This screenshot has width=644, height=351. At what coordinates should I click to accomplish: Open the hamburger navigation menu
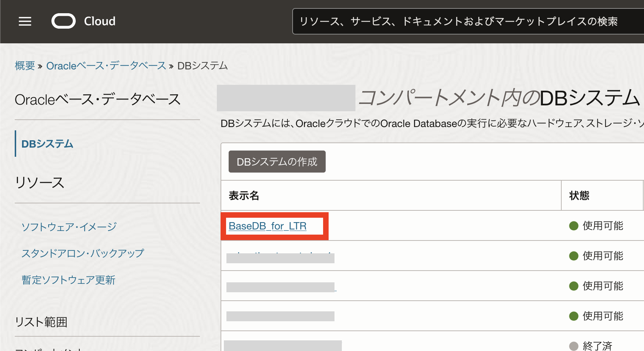(x=25, y=21)
